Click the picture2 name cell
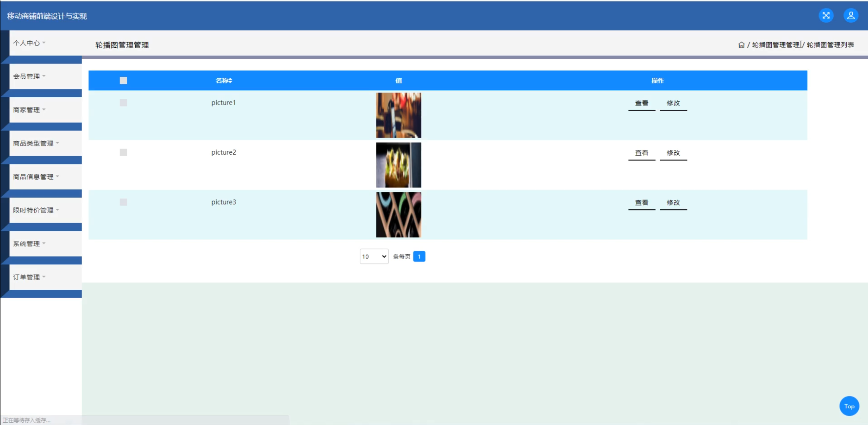The height and width of the screenshot is (425, 868). click(224, 152)
